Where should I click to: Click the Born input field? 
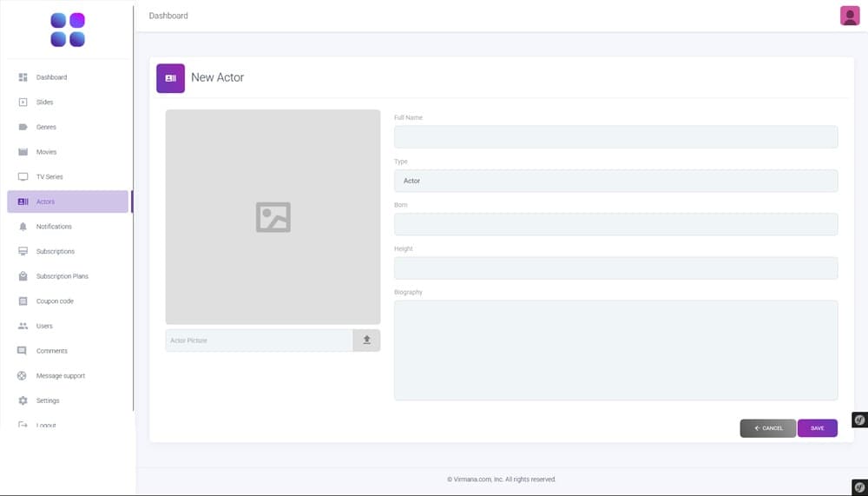[x=615, y=224]
